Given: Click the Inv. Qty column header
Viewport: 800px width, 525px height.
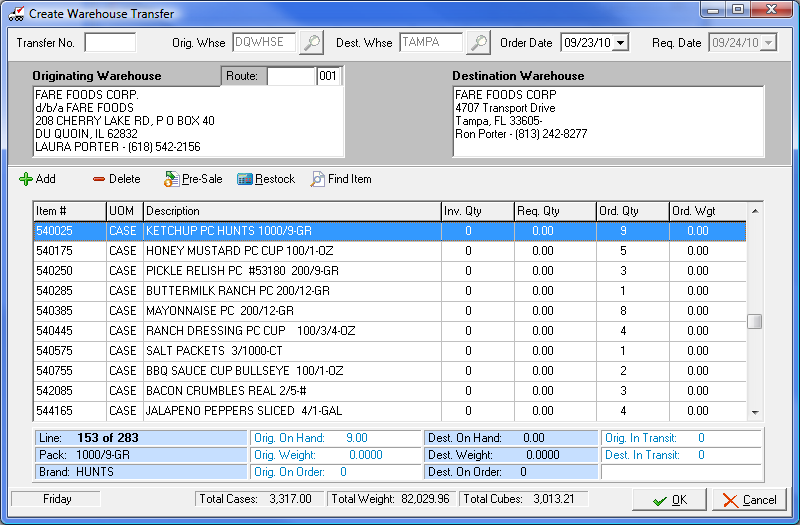Looking at the screenshot, I should tap(478, 211).
